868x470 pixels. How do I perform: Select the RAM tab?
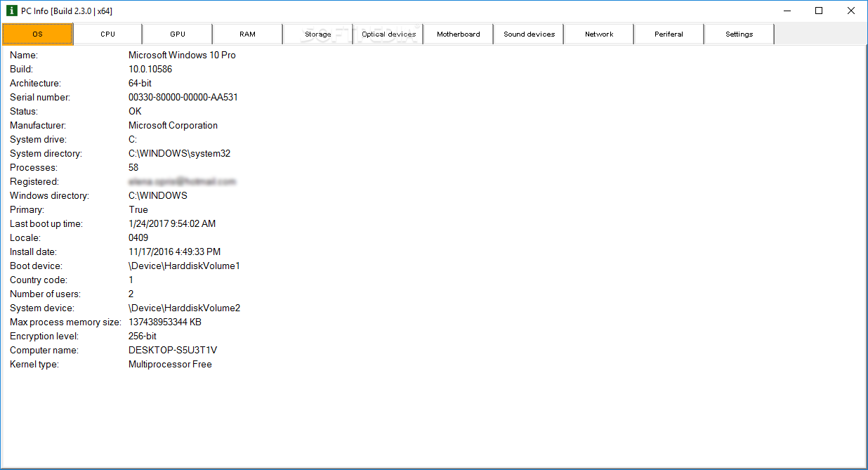coord(248,34)
